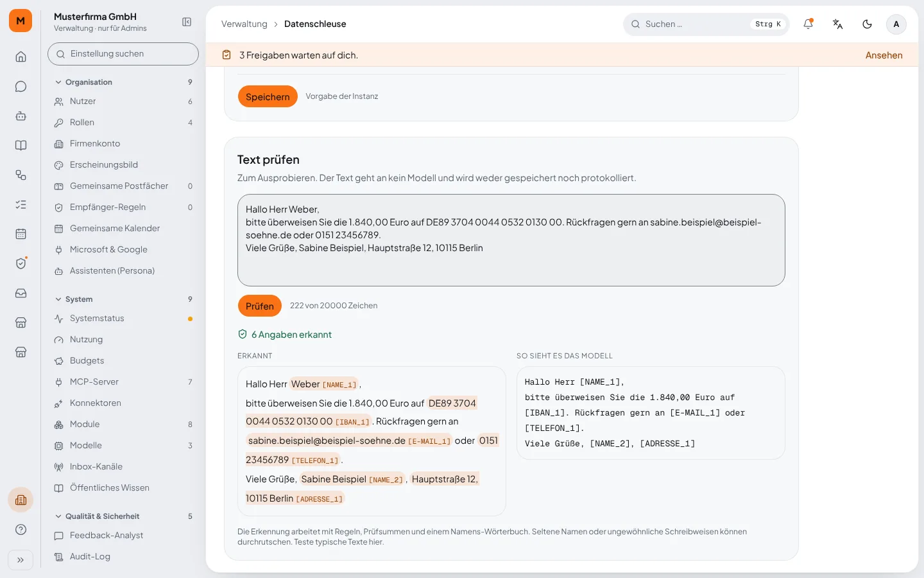Open the robot assistant icon in left rail
924x578 pixels.
tap(21, 116)
